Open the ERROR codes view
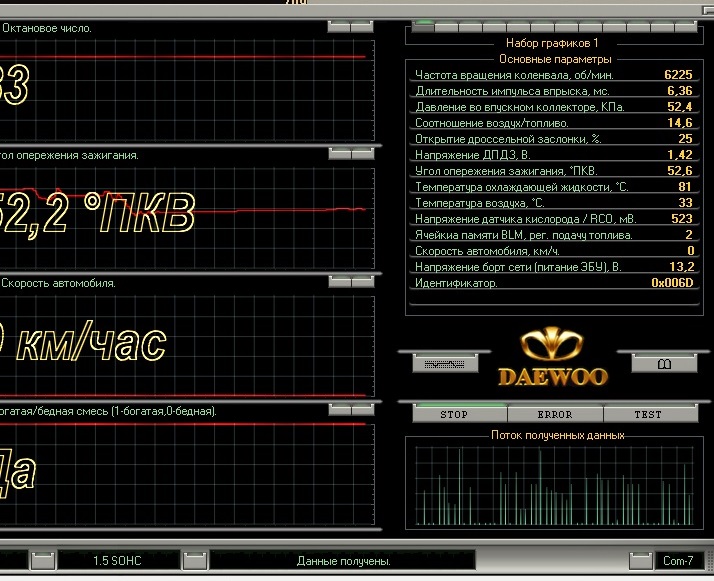This screenshot has height=581, width=714. pos(555,414)
